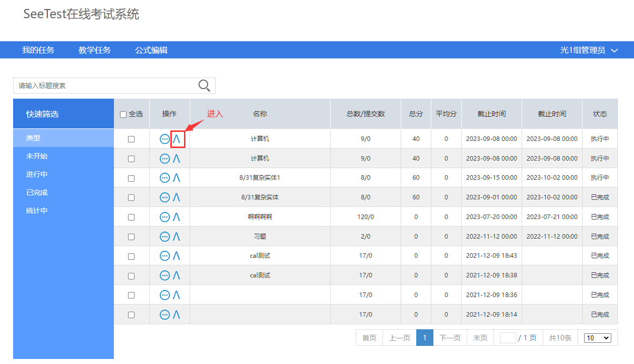Click the 8/31复杂实体1 name cell
634x364 pixels.
coord(260,178)
